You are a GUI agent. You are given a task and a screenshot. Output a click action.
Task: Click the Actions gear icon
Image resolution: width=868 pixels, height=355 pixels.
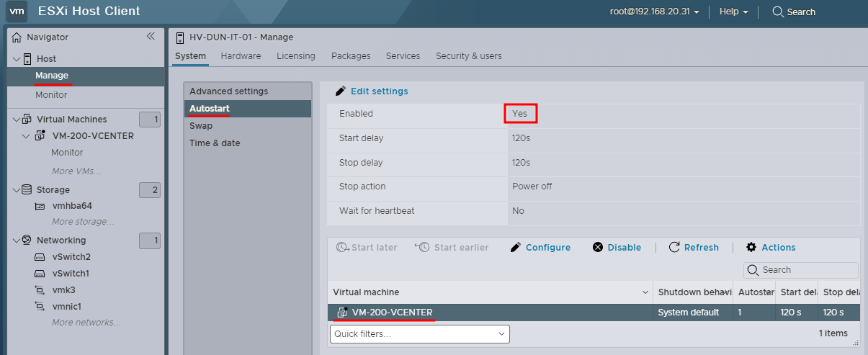coord(751,248)
